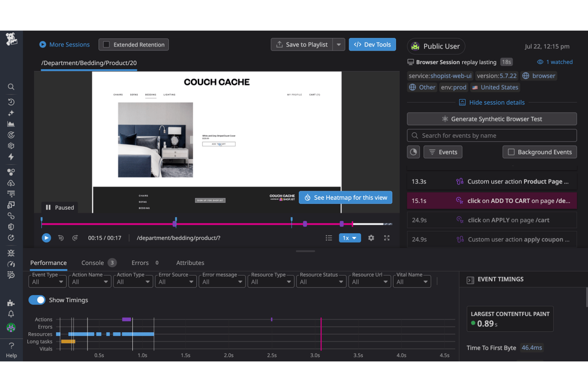Screen dimensions: 588x392
Task: Open the Error Source filter dropdown
Action: click(x=176, y=281)
